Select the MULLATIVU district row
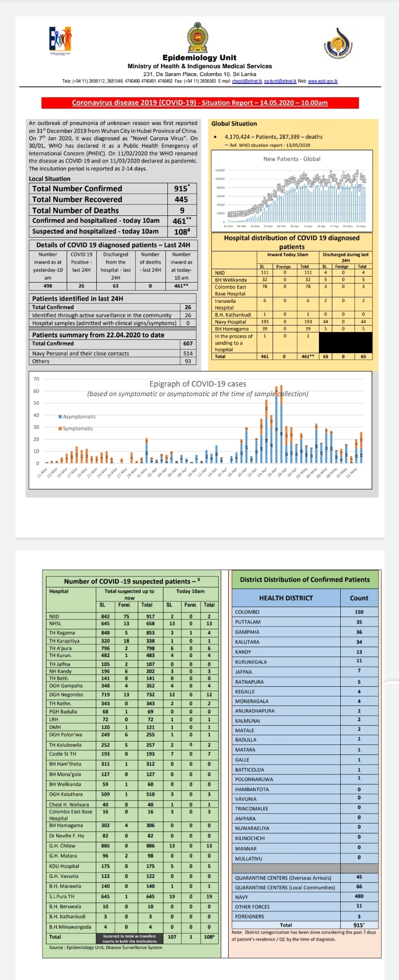 tap(305, 858)
